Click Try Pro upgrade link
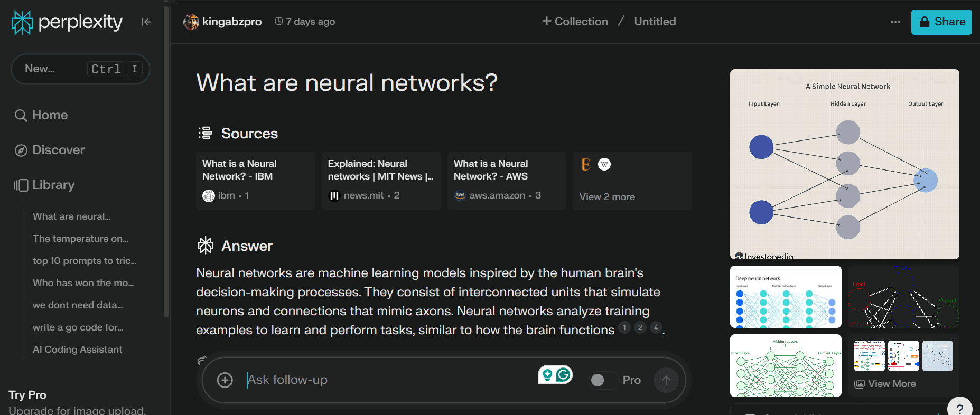Screen dimensions: 980x415 tap(27, 395)
